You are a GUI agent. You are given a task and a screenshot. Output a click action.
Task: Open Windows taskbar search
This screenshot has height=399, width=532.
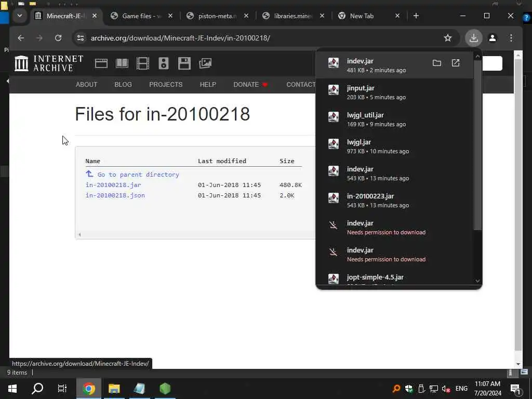click(x=37, y=389)
